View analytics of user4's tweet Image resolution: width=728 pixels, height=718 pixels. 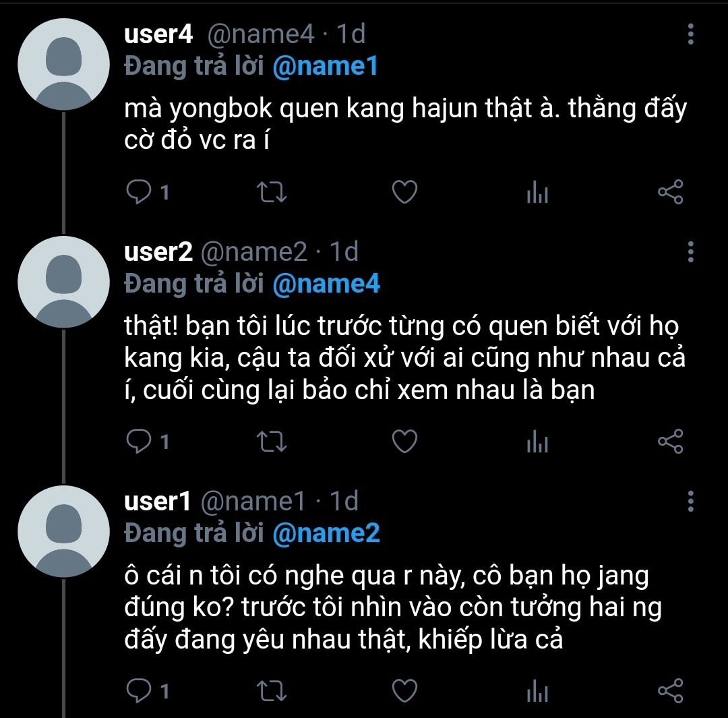coord(538,192)
